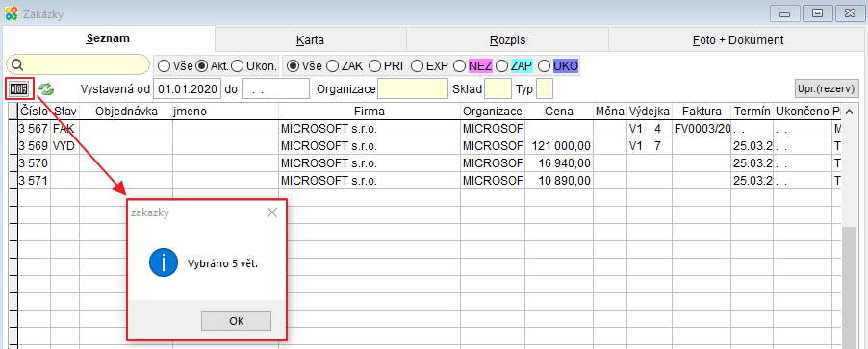The height and width of the screenshot is (349, 868).
Task: Click the yellow search input field
Action: point(78,64)
